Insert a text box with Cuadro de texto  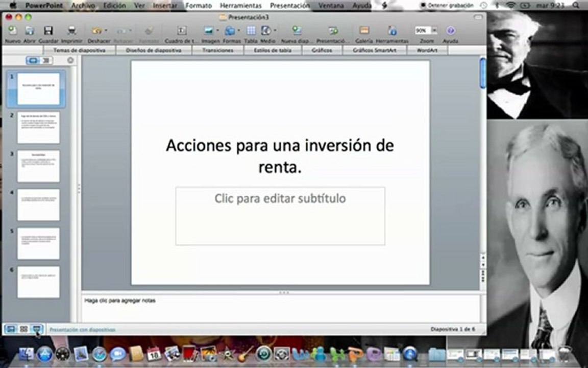coord(182,31)
